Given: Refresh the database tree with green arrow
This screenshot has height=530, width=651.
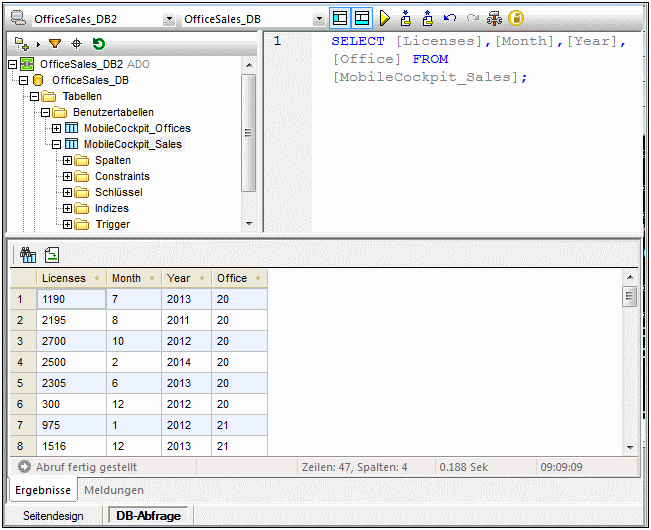Looking at the screenshot, I should coord(98,44).
